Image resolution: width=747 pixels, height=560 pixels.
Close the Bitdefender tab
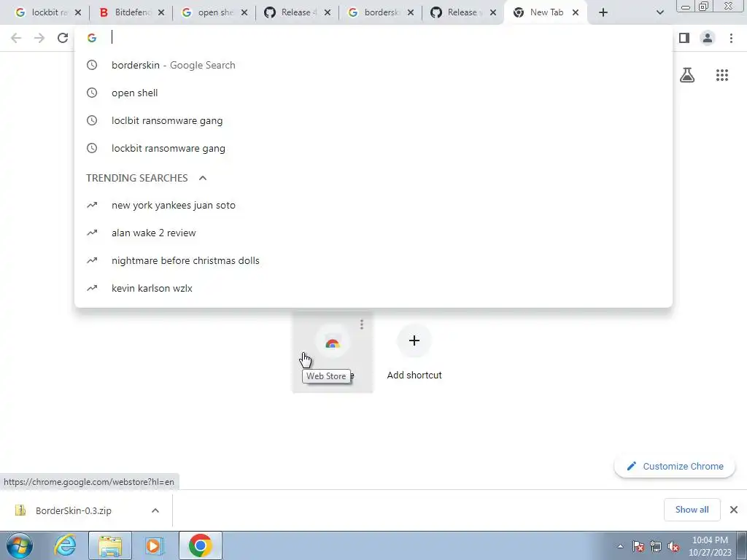click(161, 13)
